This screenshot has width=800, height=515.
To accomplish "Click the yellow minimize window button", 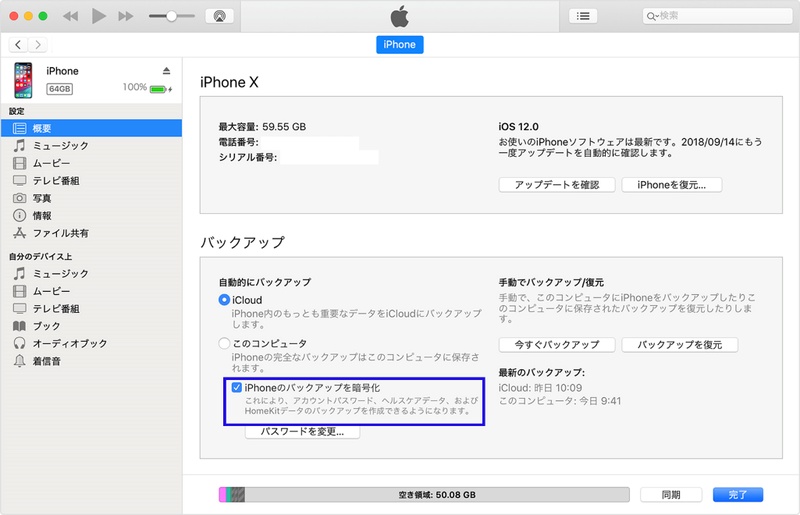I will click(x=29, y=16).
